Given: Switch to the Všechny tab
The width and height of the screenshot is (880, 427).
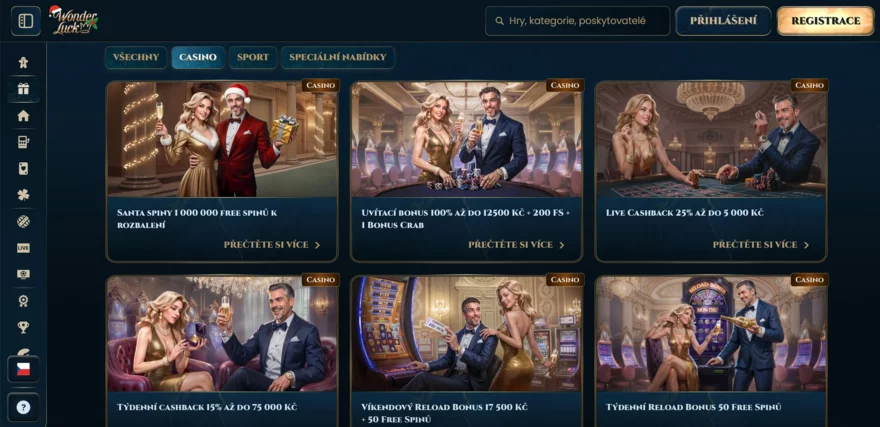Looking at the screenshot, I should tap(136, 57).
